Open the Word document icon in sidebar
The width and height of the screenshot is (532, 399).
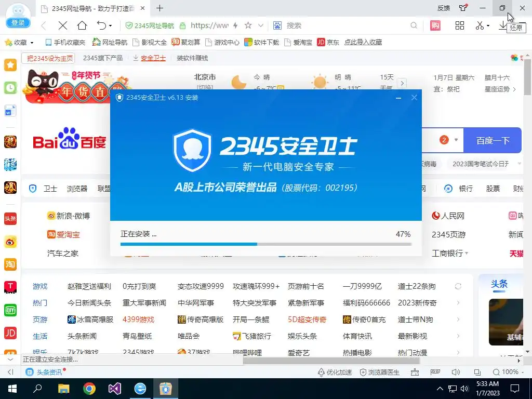[x=10, y=111]
